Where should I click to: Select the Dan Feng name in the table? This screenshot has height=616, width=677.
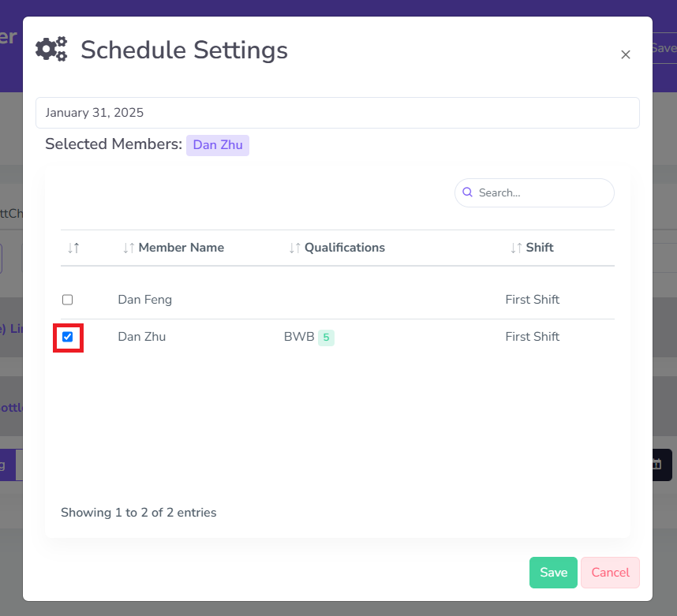(144, 300)
